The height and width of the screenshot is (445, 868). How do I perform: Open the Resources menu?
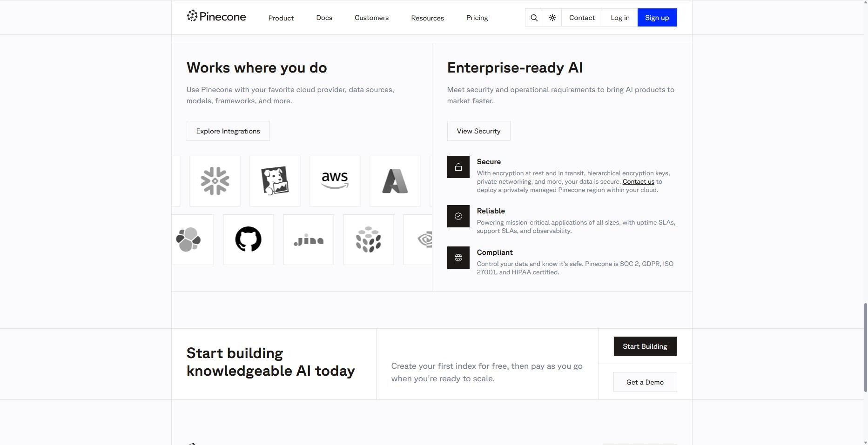(x=428, y=18)
